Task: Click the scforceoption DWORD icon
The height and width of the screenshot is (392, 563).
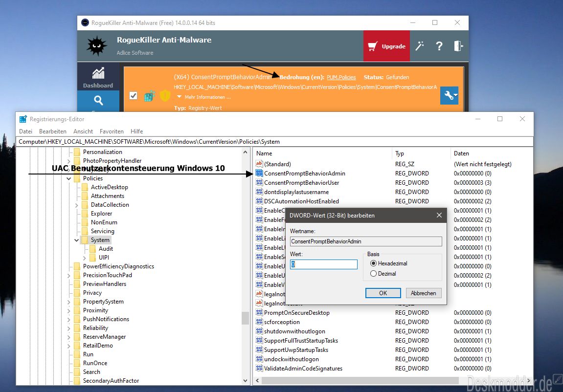Action: pos(259,322)
